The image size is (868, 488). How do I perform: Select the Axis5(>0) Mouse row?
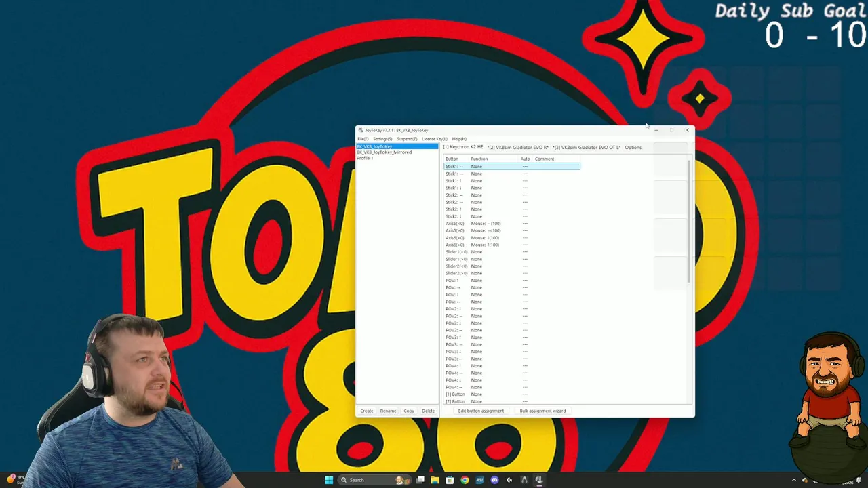[512, 230]
